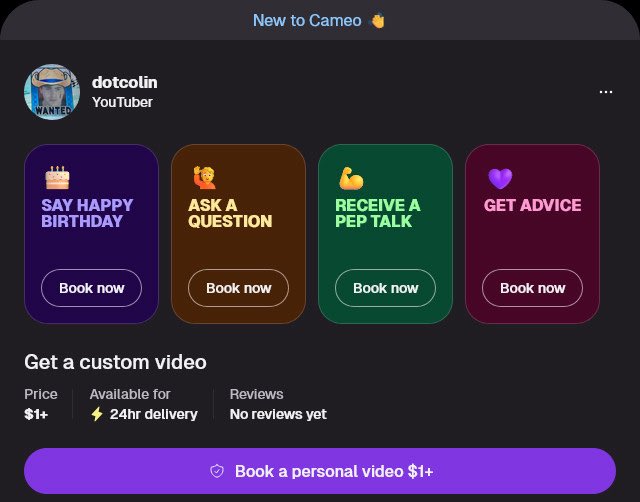The height and width of the screenshot is (502, 640).
Task: Select the SAY HAPPY BIRTHDAY card title
Action: pos(87,213)
